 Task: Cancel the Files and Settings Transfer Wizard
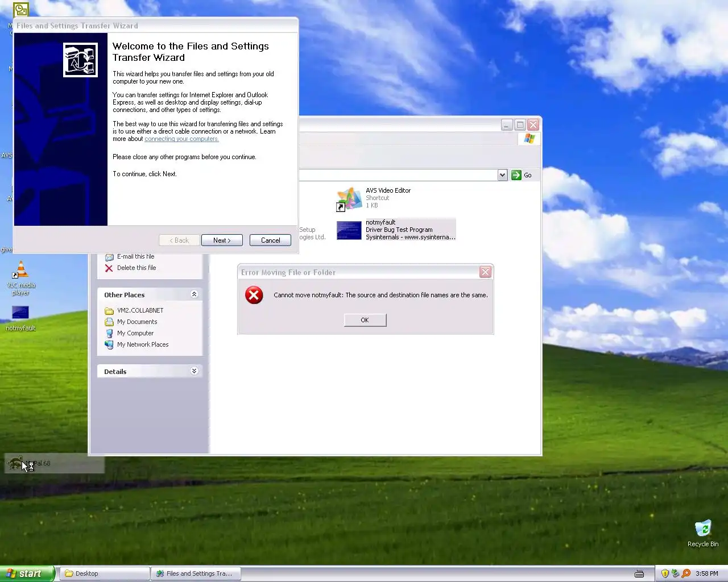point(270,240)
